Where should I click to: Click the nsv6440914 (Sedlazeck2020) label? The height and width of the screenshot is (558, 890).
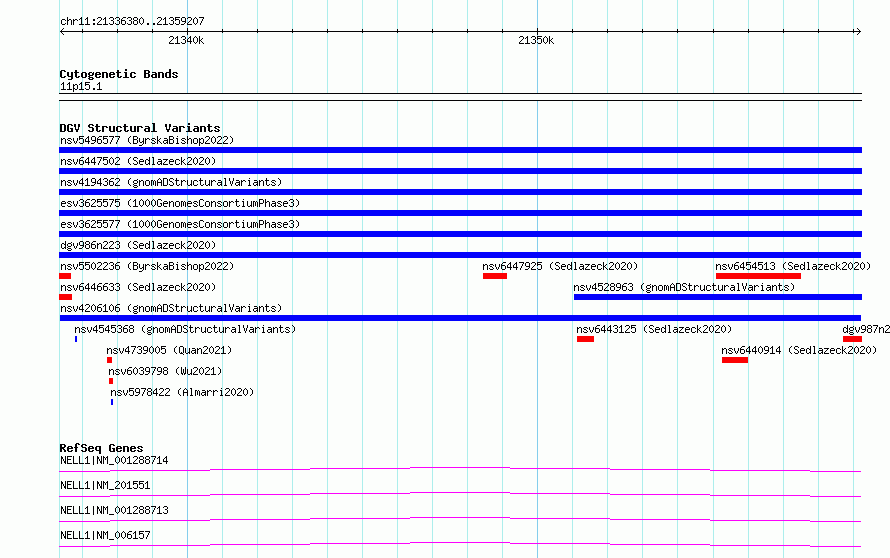[x=799, y=350]
